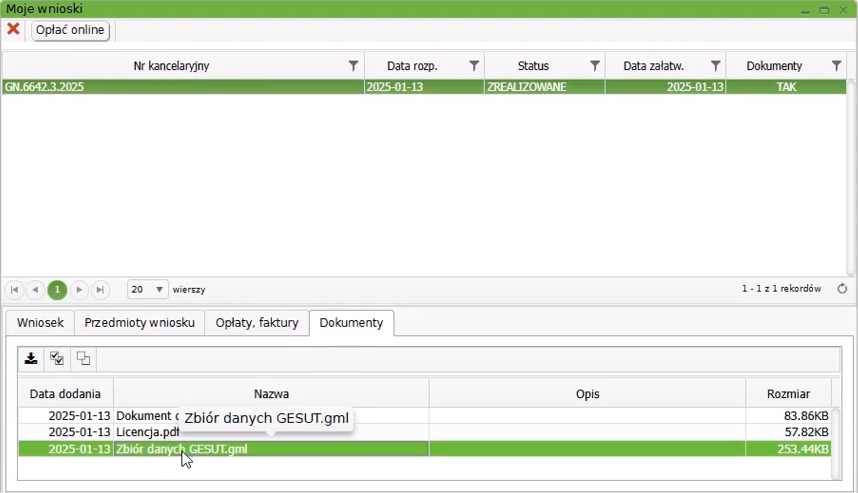Jump to the last page of results
The width and height of the screenshot is (858, 493).
click(100, 290)
